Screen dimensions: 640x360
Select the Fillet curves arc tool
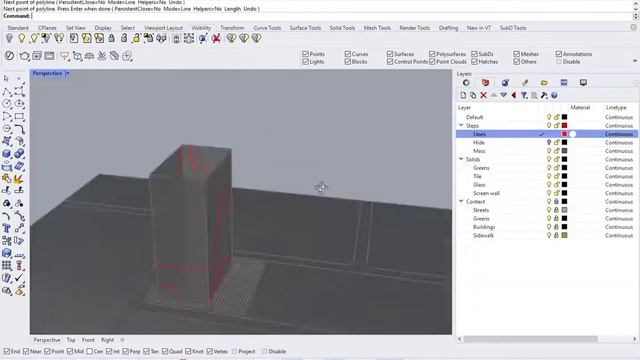[6, 216]
